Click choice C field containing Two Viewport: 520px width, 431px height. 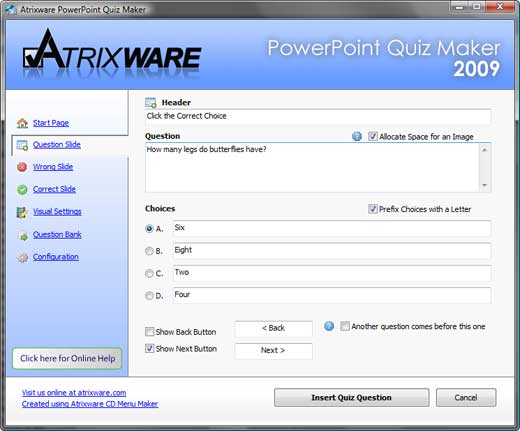[x=332, y=273]
